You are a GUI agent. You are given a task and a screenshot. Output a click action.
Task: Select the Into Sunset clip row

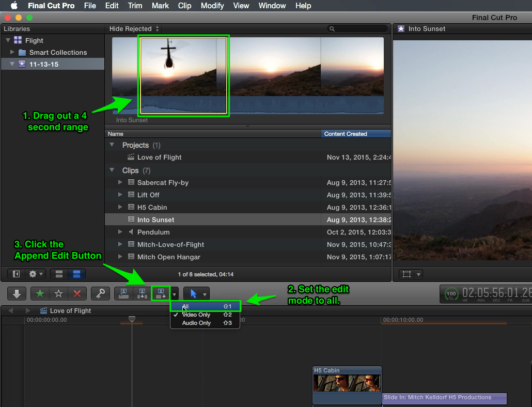click(x=248, y=220)
